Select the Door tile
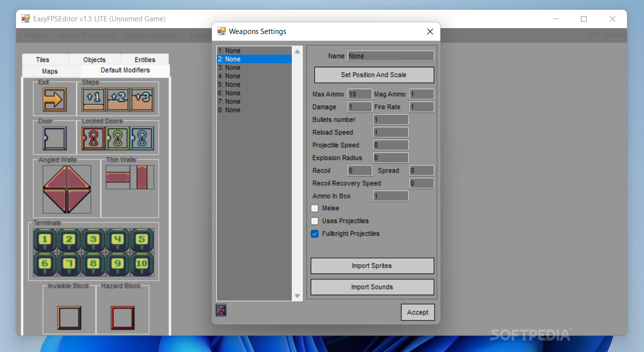This screenshot has width=644, height=352. (x=55, y=138)
